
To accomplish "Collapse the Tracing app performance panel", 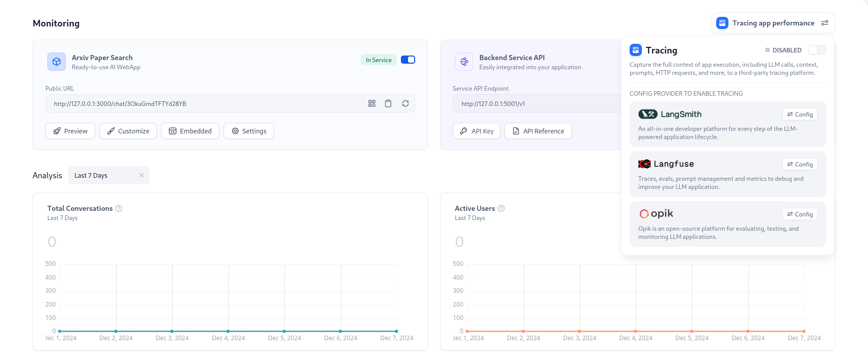I will click(773, 23).
